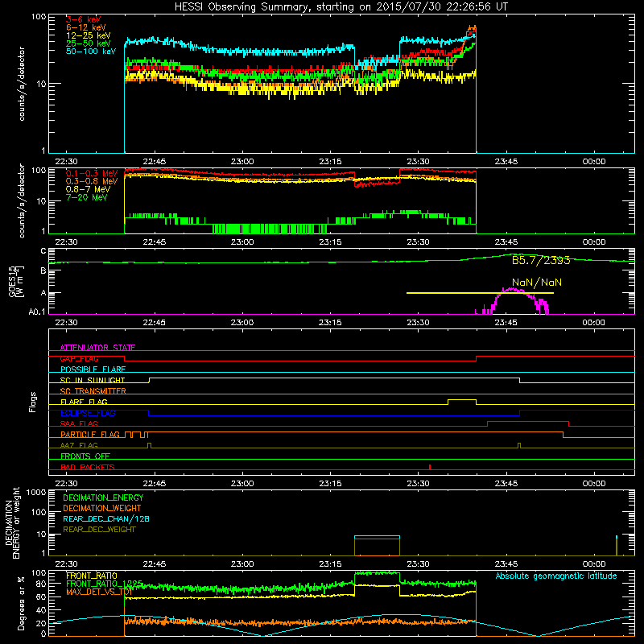Screen dimensions: 644x644
Task: Click the DECIMATION ENERGY or weight axis label
Action: tap(12, 522)
